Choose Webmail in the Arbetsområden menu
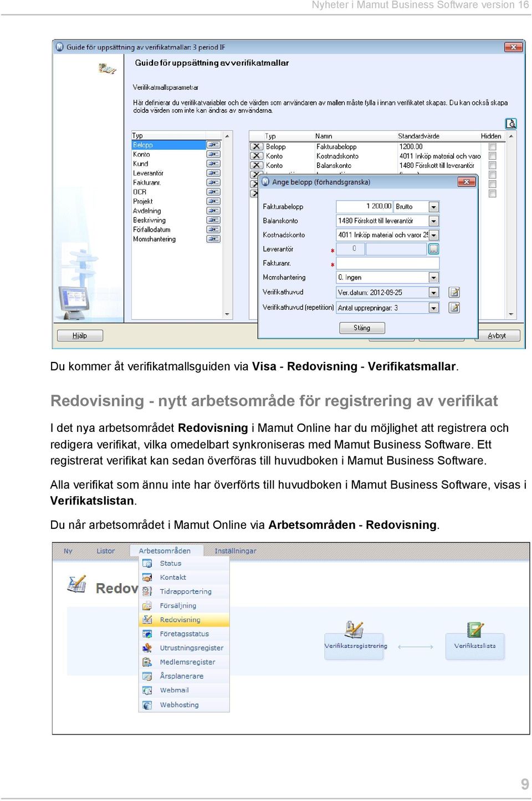 [x=184, y=691]
